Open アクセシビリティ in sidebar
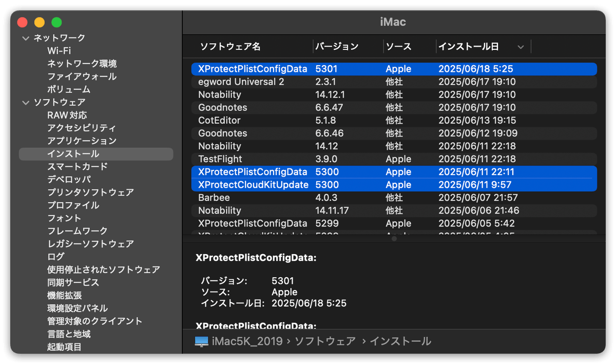The width and height of the screenshot is (616, 364). point(82,128)
